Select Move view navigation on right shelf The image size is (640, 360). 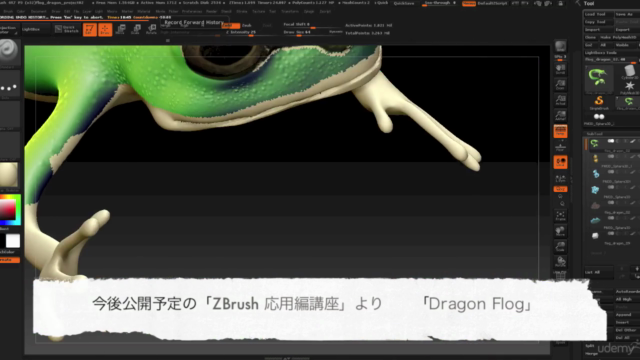[560, 231]
